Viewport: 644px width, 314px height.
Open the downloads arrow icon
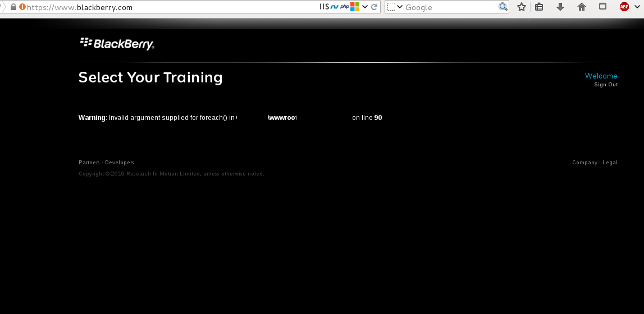click(x=560, y=7)
